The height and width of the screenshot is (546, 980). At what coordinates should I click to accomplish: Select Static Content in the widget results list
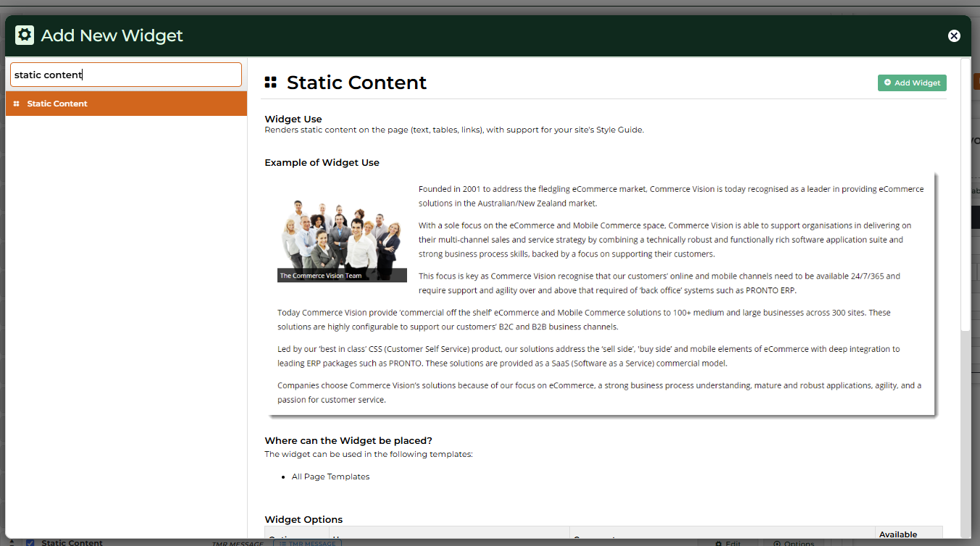pyautogui.click(x=126, y=104)
